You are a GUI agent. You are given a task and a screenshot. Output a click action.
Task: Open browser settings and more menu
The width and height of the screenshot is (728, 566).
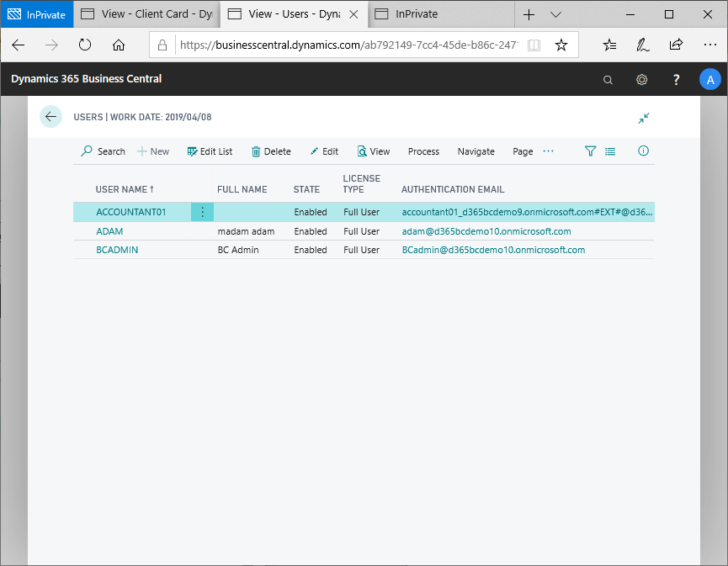pyautogui.click(x=709, y=45)
